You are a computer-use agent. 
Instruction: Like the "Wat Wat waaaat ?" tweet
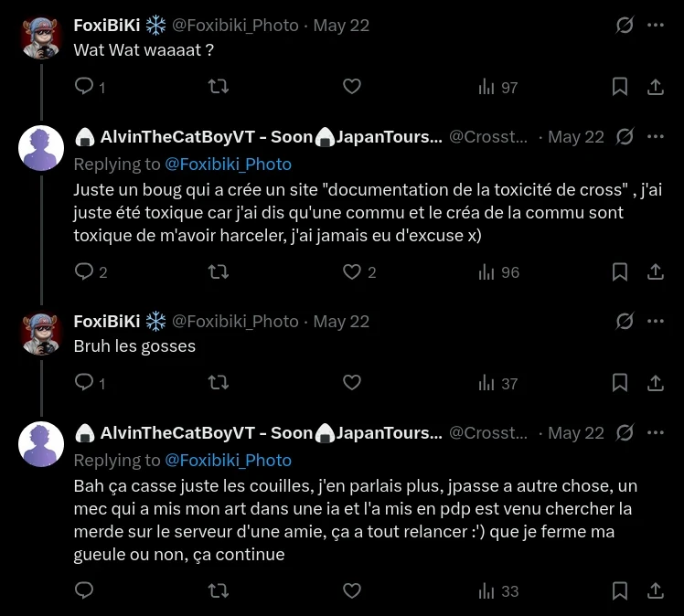tap(352, 87)
